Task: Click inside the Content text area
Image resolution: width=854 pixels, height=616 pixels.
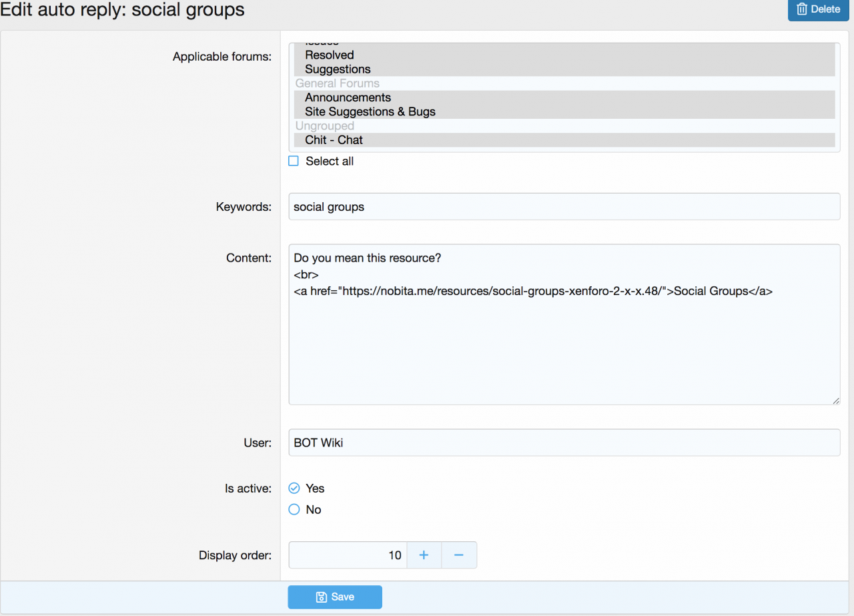Action: pos(564,347)
